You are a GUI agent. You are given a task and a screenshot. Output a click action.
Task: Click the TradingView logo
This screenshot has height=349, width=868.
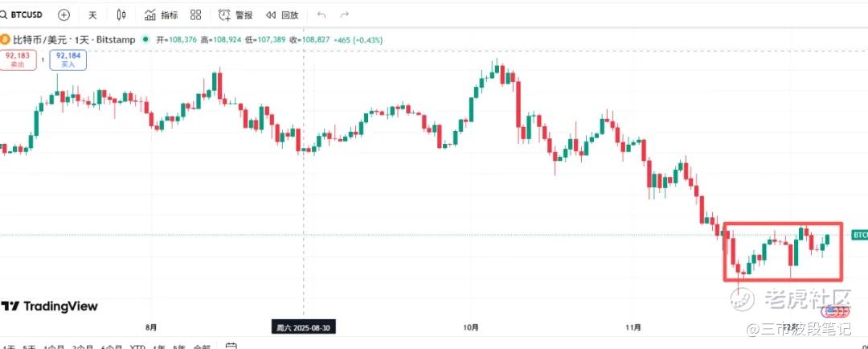pos(49,306)
